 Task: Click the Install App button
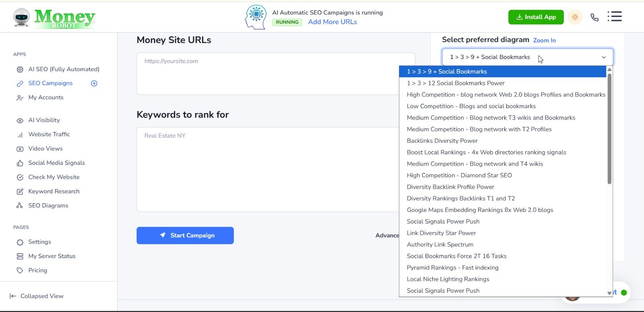coord(536,17)
